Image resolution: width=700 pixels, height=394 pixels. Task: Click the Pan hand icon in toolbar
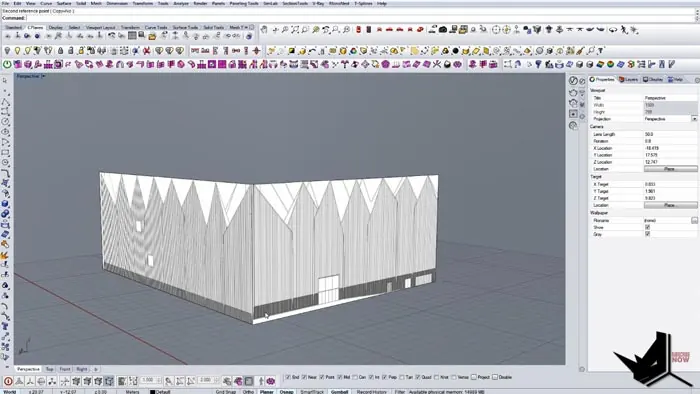[x=264, y=30]
